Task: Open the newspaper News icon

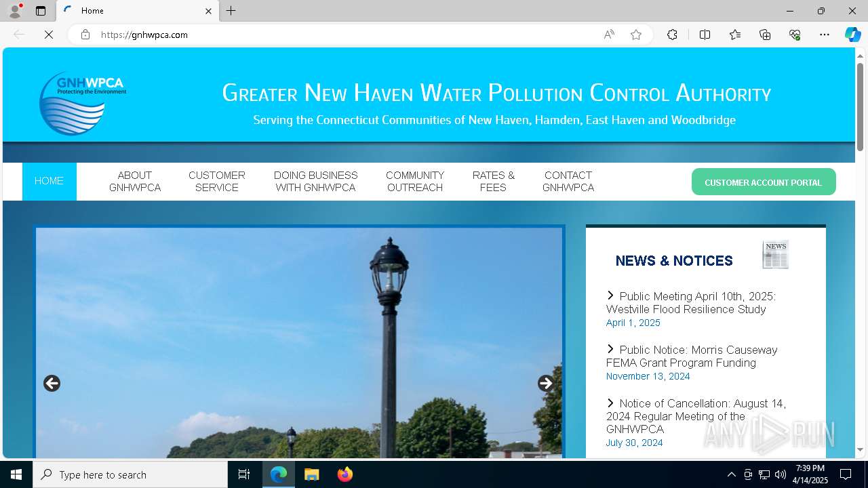Action: tap(776, 255)
